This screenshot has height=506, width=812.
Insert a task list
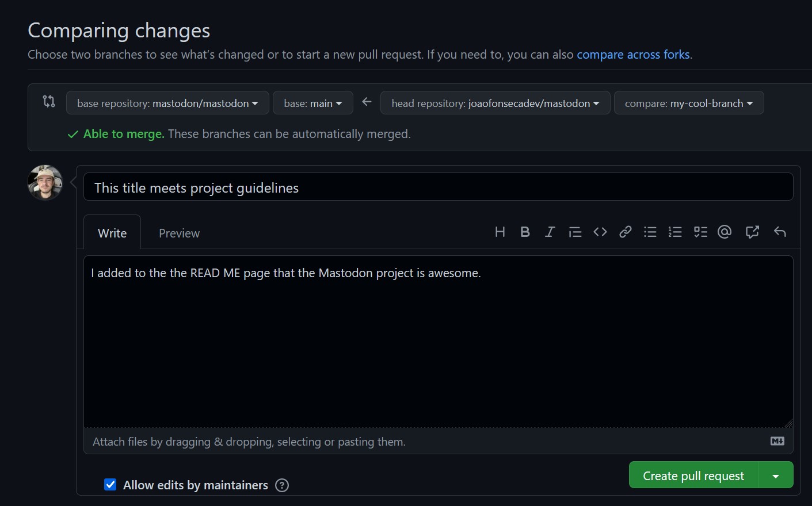700,232
